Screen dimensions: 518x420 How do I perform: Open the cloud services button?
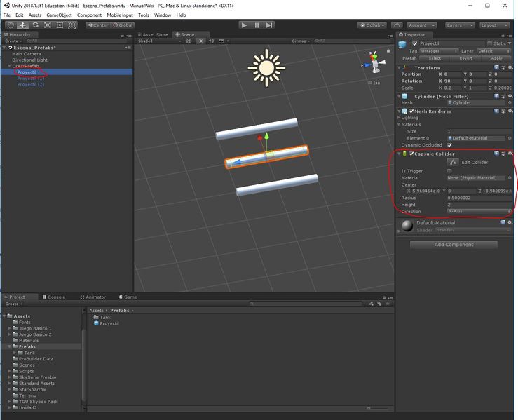(x=397, y=25)
